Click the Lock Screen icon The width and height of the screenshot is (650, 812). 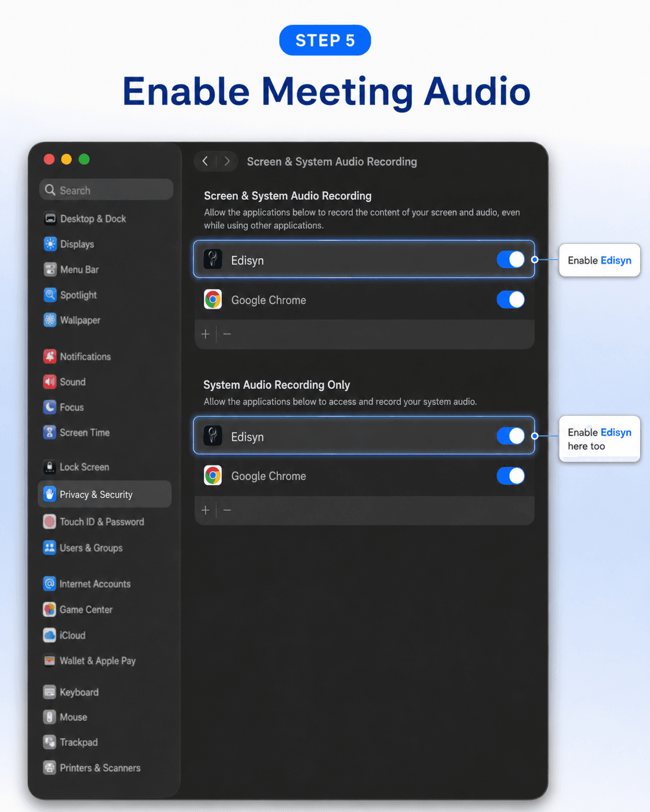(x=50, y=467)
